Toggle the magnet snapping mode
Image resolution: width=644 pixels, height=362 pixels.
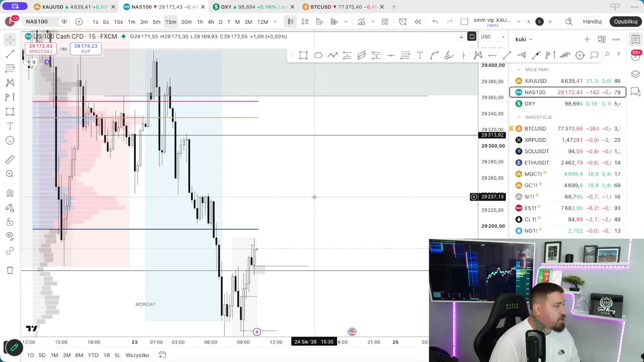coord(10,194)
